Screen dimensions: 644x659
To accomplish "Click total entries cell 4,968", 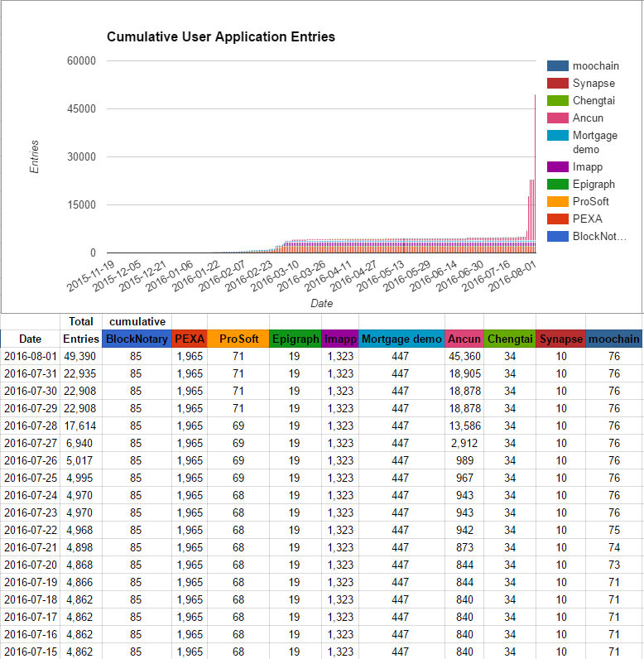I will 81,530.
